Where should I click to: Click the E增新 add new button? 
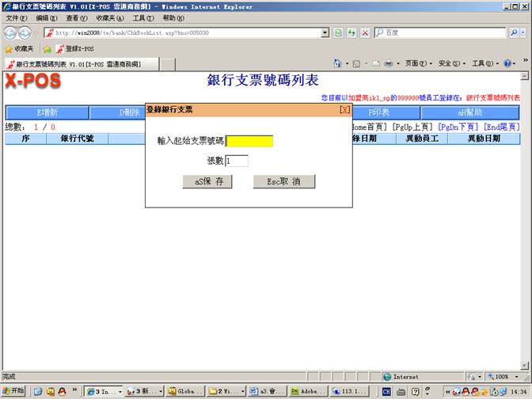click(47, 112)
